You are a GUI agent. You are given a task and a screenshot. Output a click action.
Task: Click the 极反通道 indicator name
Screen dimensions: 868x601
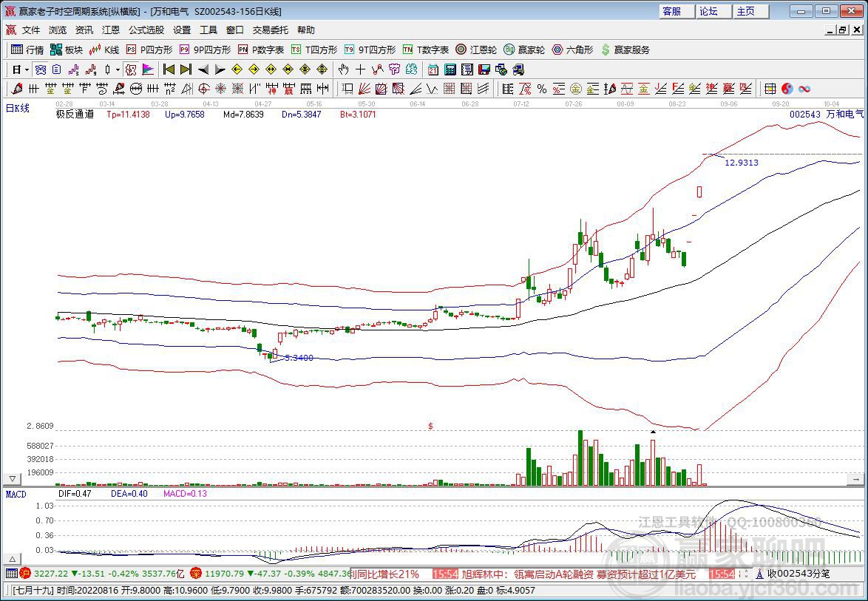click(75, 115)
